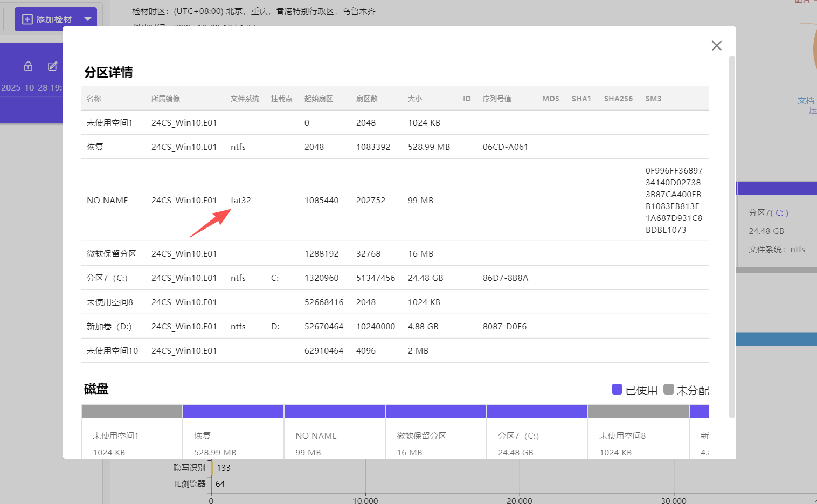Select the NO NAME partition row
The width and height of the screenshot is (817, 504).
(108, 201)
